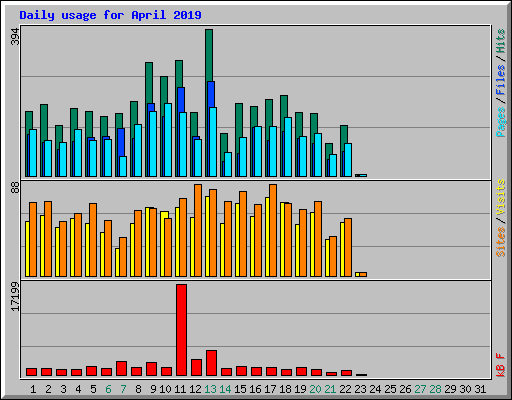Viewport: 512px width, 400px height.
Task: Select the blue "Files" legend label
Action: tap(501, 80)
